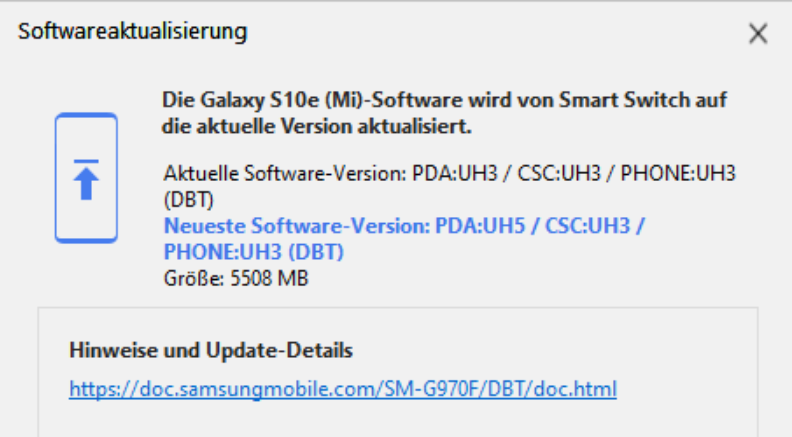Click the Aktuelle Software-Version line

click(450, 186)
